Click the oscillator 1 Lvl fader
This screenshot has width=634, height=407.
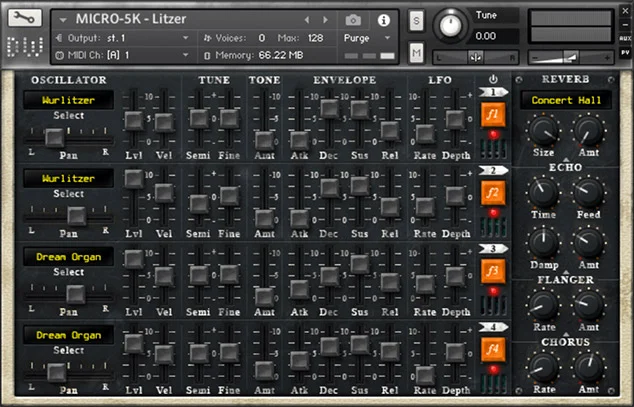pos(133,121)
